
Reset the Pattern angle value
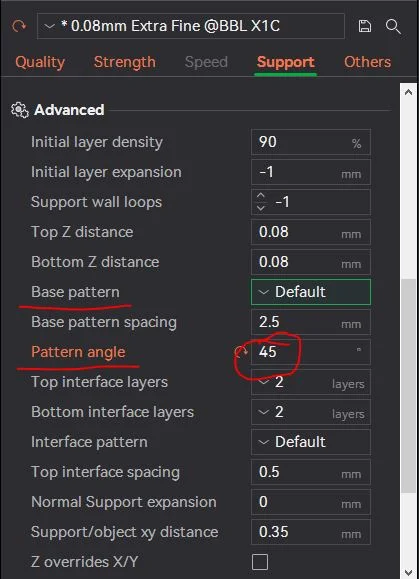pos(241,352)
